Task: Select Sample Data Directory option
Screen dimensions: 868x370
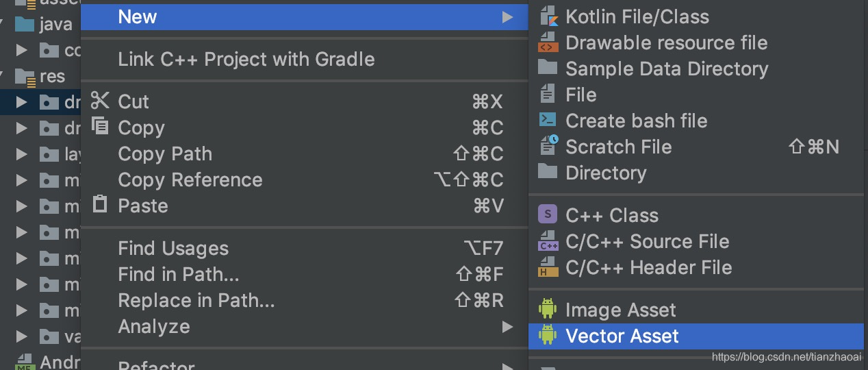Action: click(666, 69)
